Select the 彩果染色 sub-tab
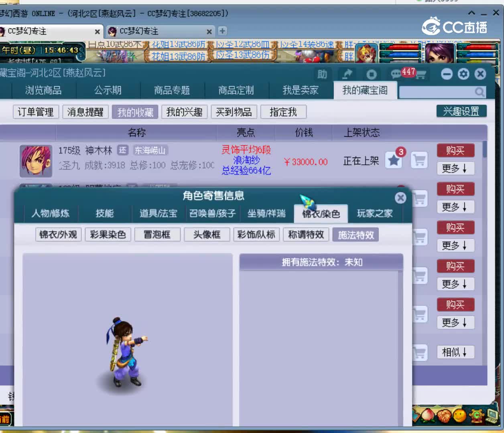This screenshot has width=504, height=433. click(108, 235)
